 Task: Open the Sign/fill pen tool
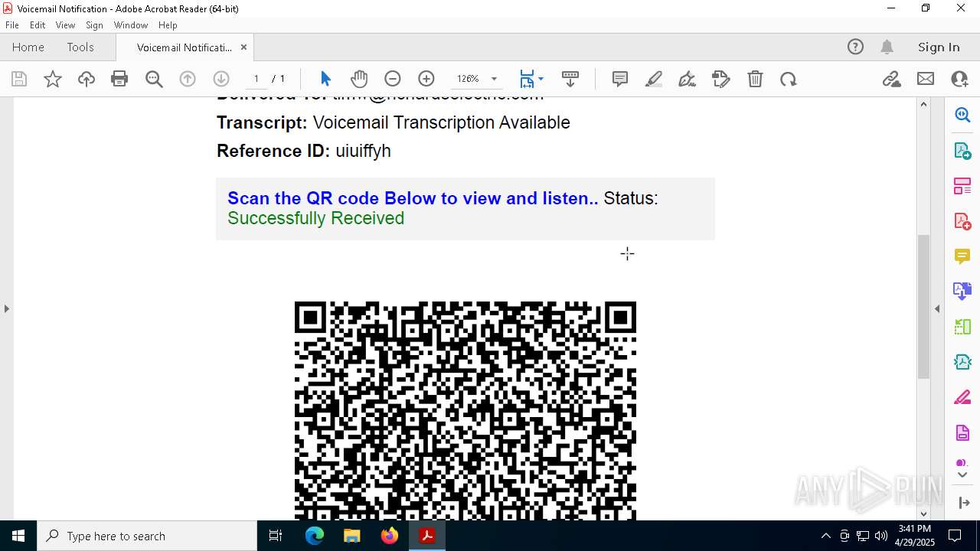point(688,79)
